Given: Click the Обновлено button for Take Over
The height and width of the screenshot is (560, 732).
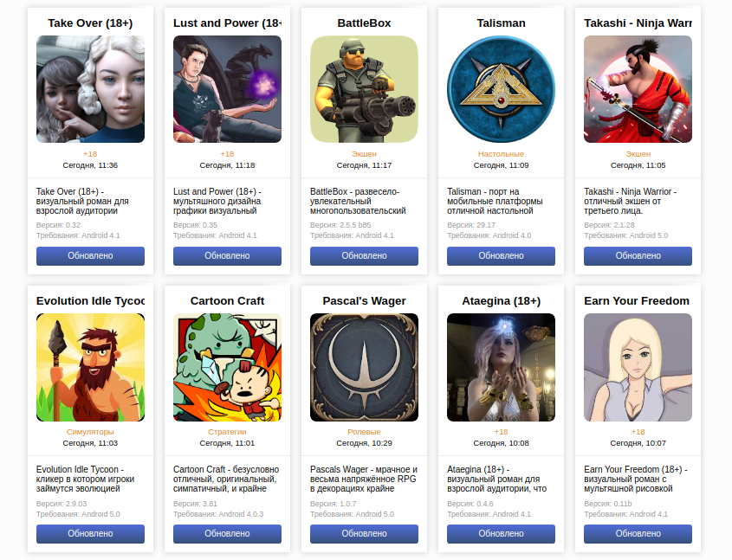Looking at the screenshot, I should point(90,256).
